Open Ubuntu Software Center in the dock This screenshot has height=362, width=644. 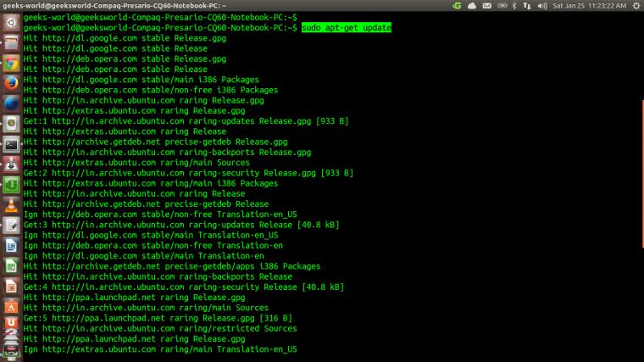[11, 306]
